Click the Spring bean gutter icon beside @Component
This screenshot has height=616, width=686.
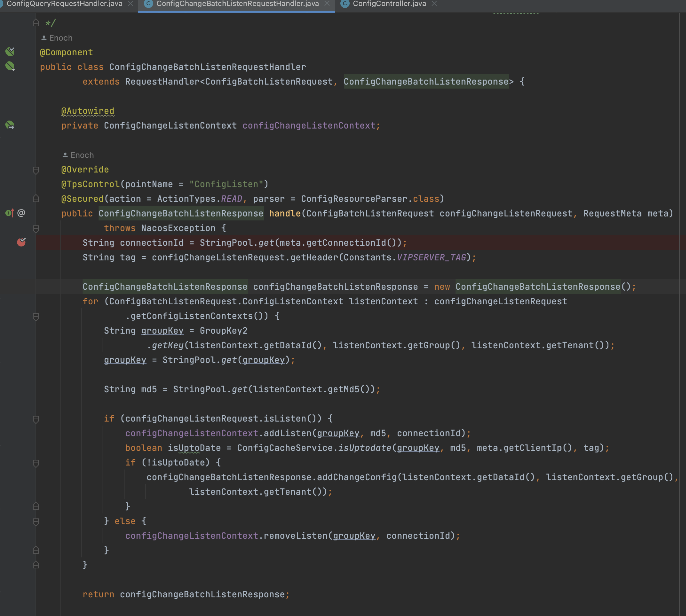[x=10, y=52]
